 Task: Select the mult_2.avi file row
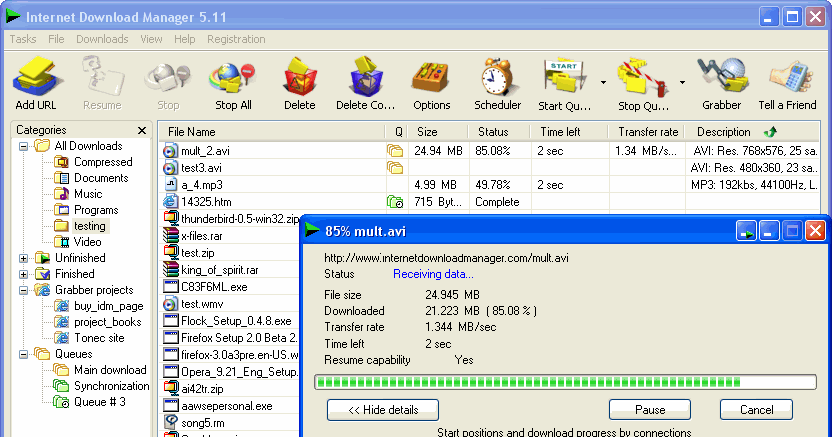coord(489,151)
